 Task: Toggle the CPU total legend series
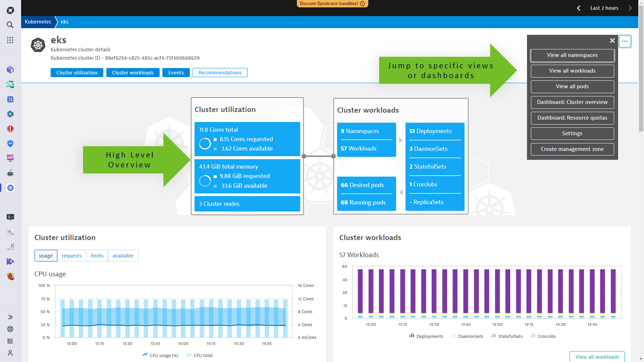point(199,355)
